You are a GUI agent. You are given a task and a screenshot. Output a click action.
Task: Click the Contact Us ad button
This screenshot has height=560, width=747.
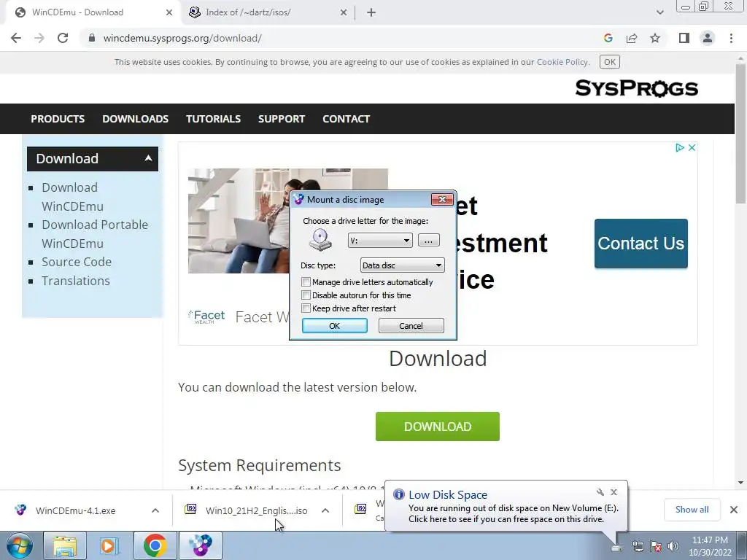[640, 244]
